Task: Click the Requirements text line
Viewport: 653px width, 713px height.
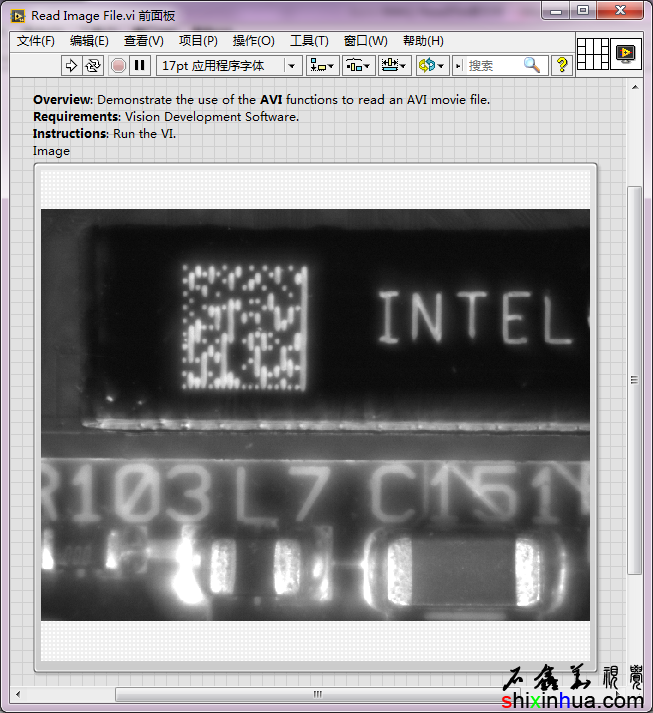Action: click(x=166, y=116)
